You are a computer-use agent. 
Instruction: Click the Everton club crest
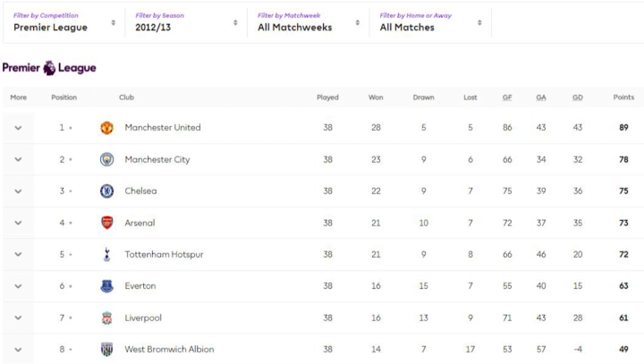coord(107,286)
